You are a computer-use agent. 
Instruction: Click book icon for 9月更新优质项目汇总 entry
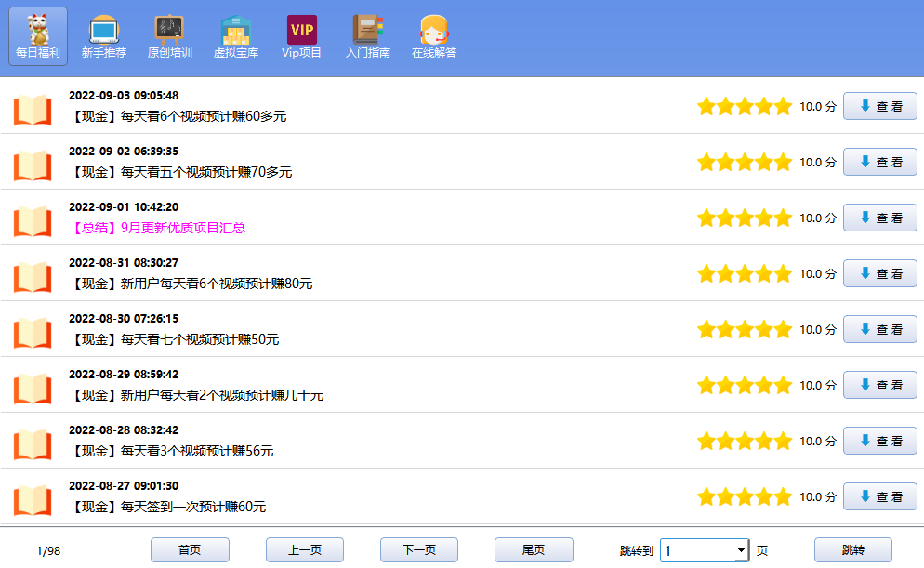tap(33, 221)
